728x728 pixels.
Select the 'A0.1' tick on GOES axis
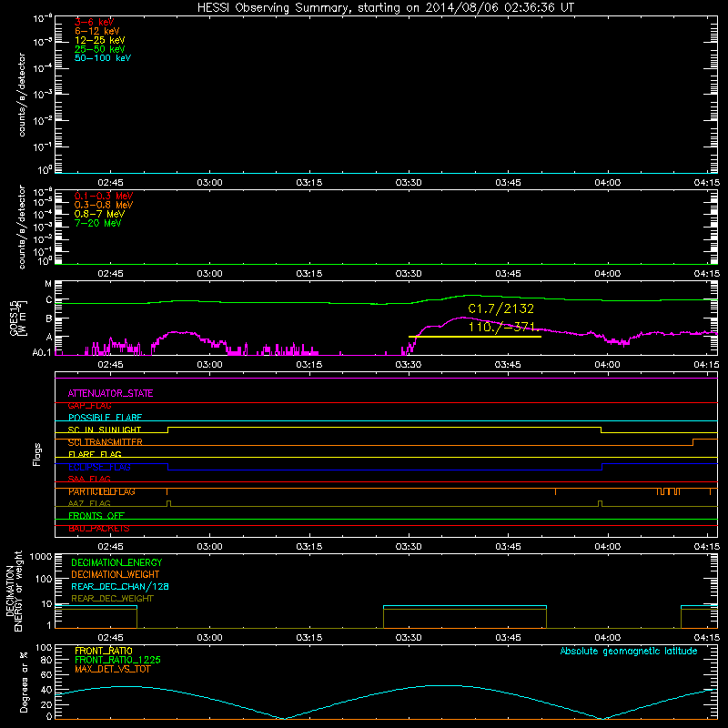tap(42, 352)
